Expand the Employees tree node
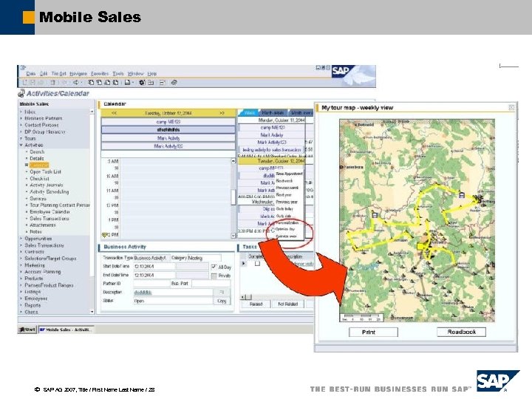 pos(21,299)
